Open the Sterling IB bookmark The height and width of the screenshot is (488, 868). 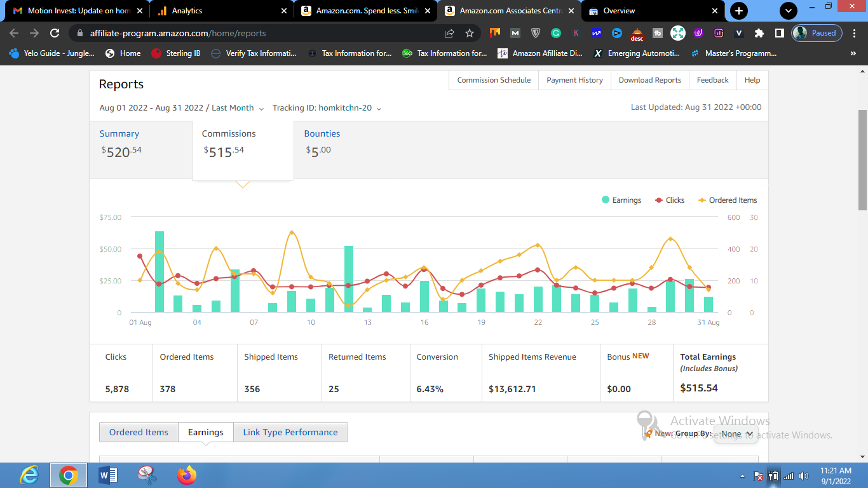(x=176, y=53)
